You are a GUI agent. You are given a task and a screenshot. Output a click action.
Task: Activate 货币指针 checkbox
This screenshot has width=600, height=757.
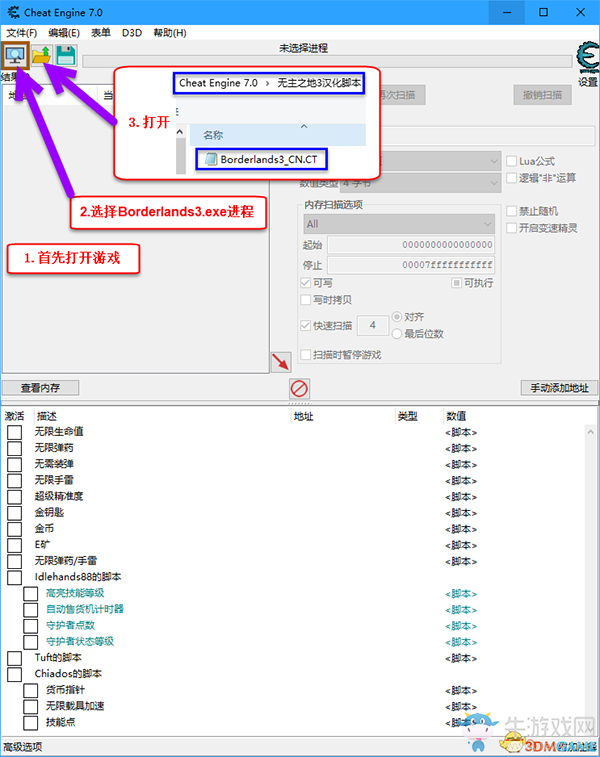31,690
